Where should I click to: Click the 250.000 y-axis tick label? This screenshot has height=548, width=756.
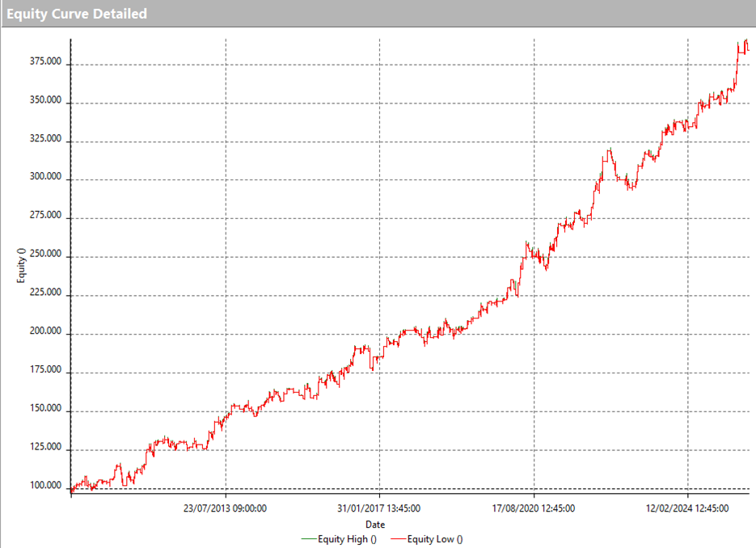pyautogui.click(x=47, y=255)
